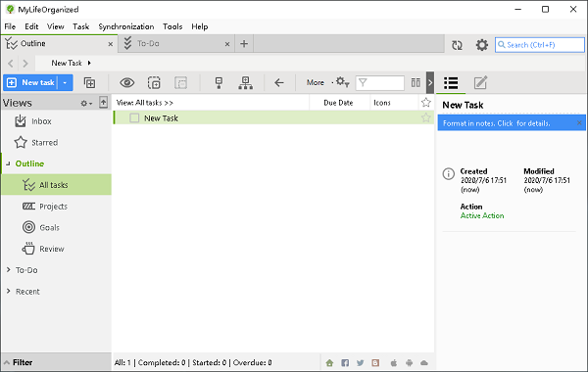Screen dimensions: 588x372
Task: Click the home icon in status bar
Action: (x=329, y=362)
